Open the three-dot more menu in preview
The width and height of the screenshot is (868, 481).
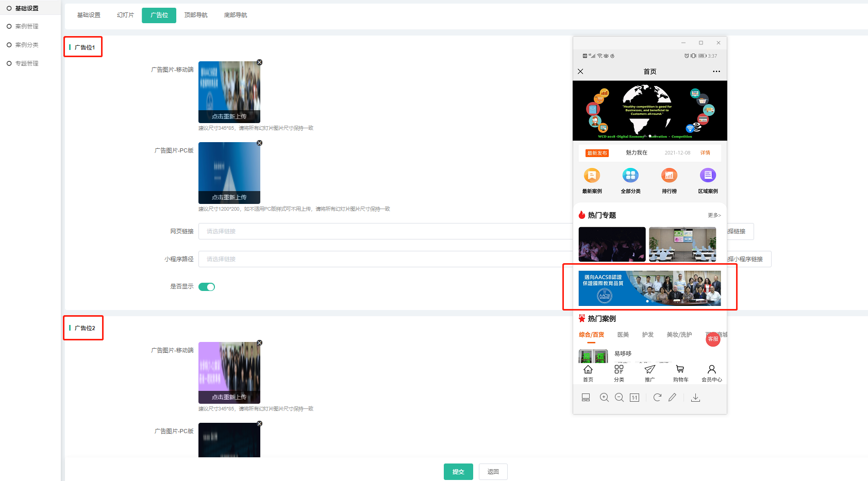716,72
